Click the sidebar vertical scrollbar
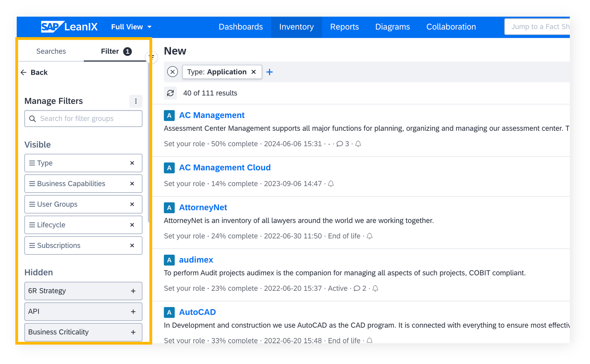 click(x=149, y=142)
